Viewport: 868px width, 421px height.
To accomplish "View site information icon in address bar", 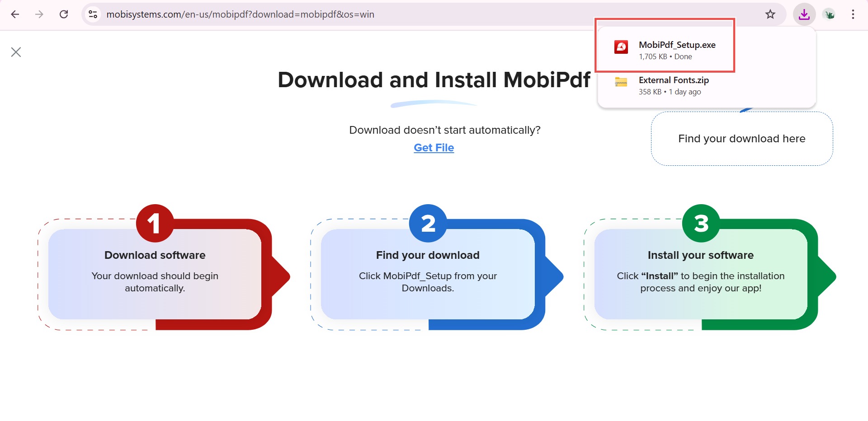I will pos(93,14).
